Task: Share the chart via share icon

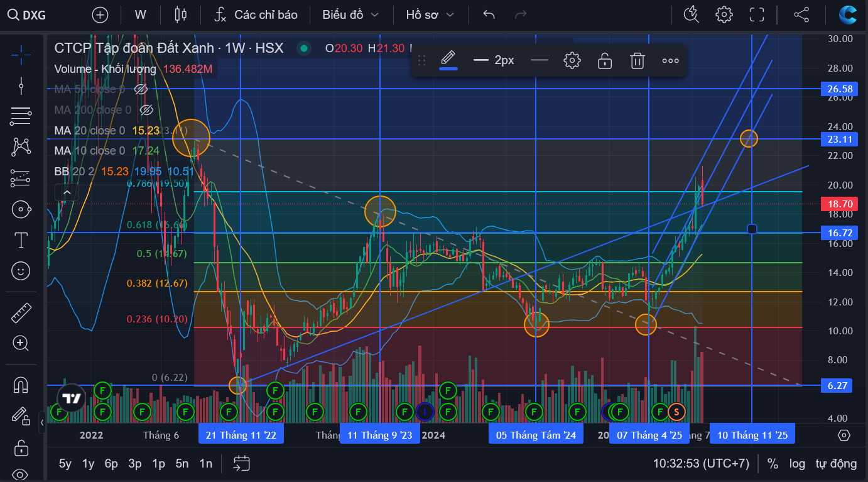Action: (801, 15)
